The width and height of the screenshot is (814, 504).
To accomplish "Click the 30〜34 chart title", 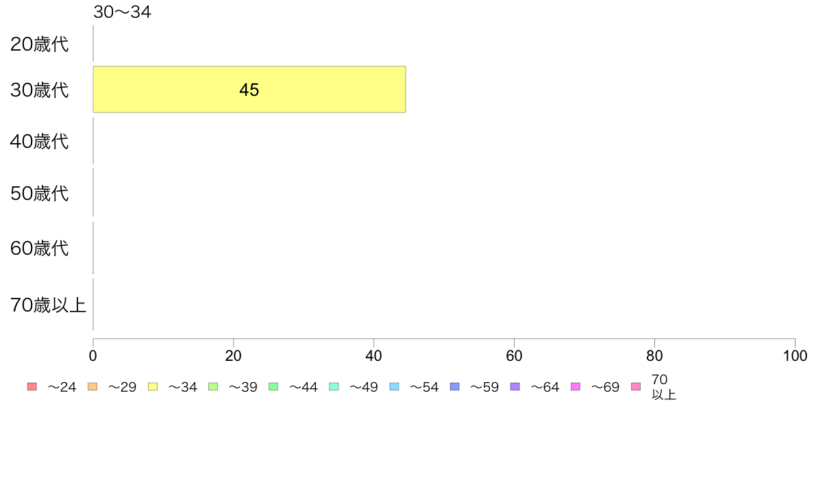I will click(x=122, y=12).
